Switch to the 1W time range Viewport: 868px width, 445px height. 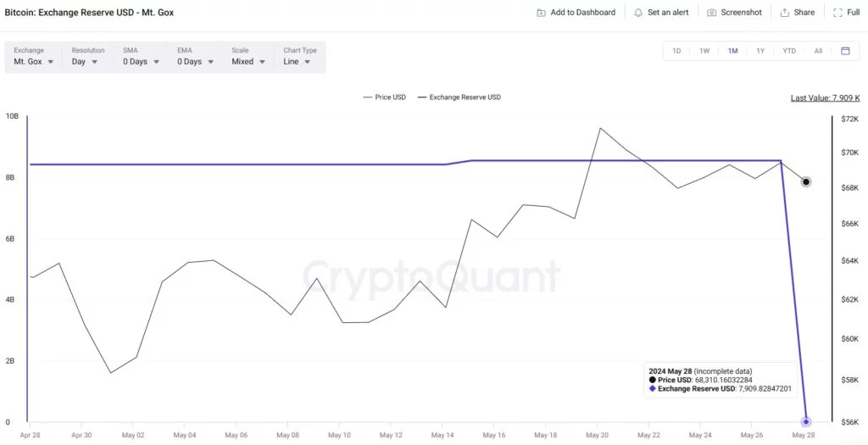(x=704, y=51)
